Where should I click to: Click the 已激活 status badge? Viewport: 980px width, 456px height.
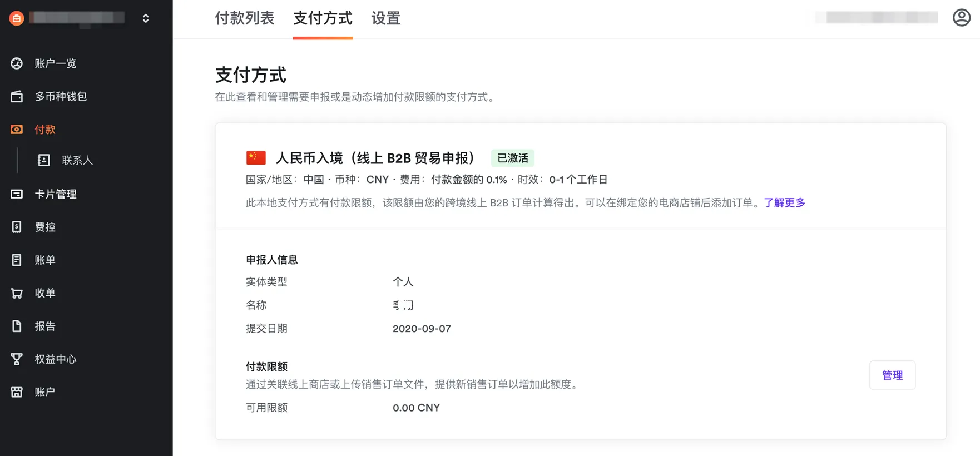512,158
